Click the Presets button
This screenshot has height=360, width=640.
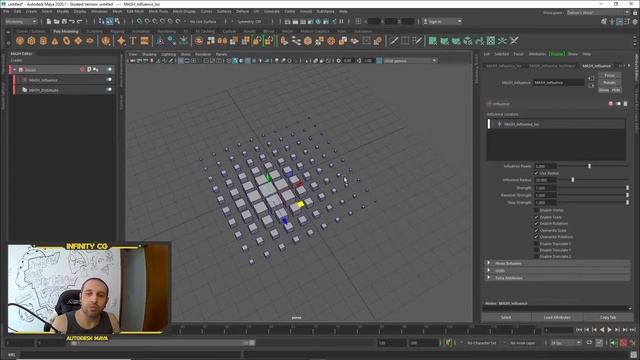[x=609, y=82]
